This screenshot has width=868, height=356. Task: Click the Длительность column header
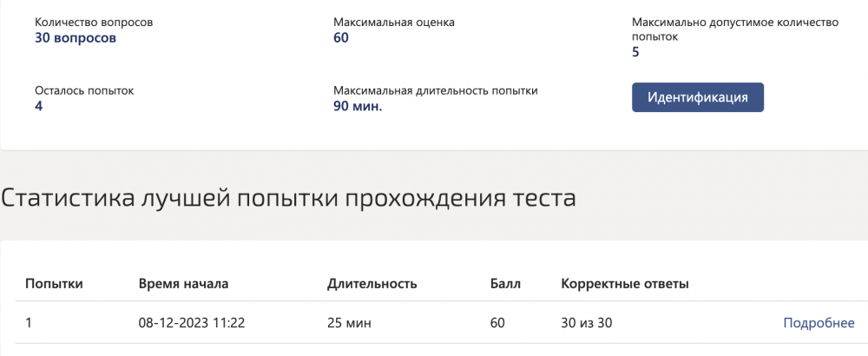pyautogui.click(x=372, y=284)
